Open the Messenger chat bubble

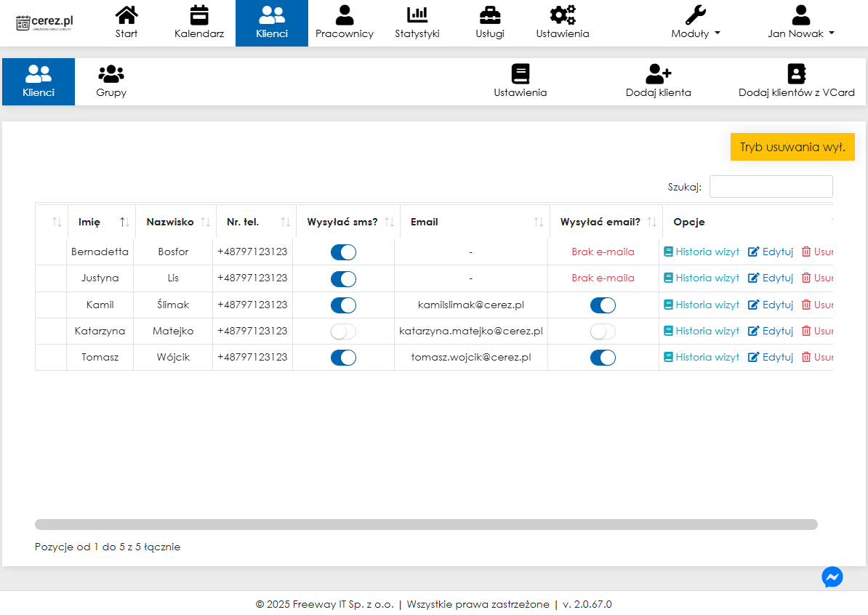coord(832,576)
